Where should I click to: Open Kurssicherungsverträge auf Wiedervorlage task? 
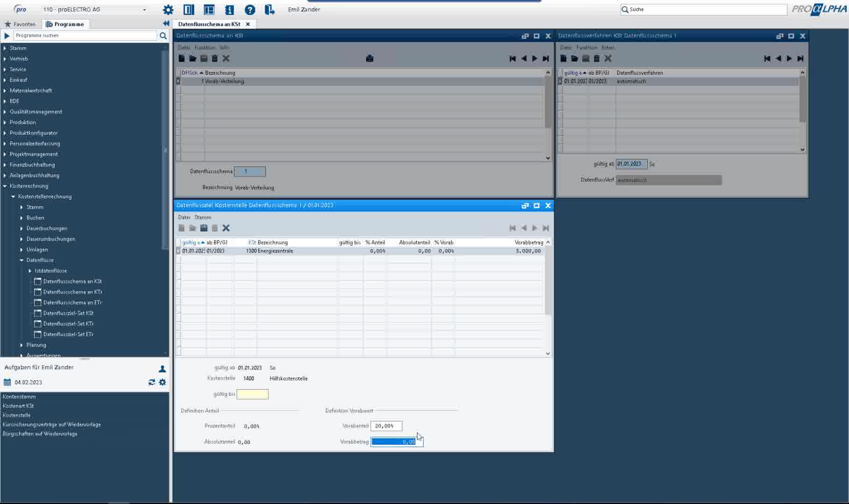tap(52, 425)
